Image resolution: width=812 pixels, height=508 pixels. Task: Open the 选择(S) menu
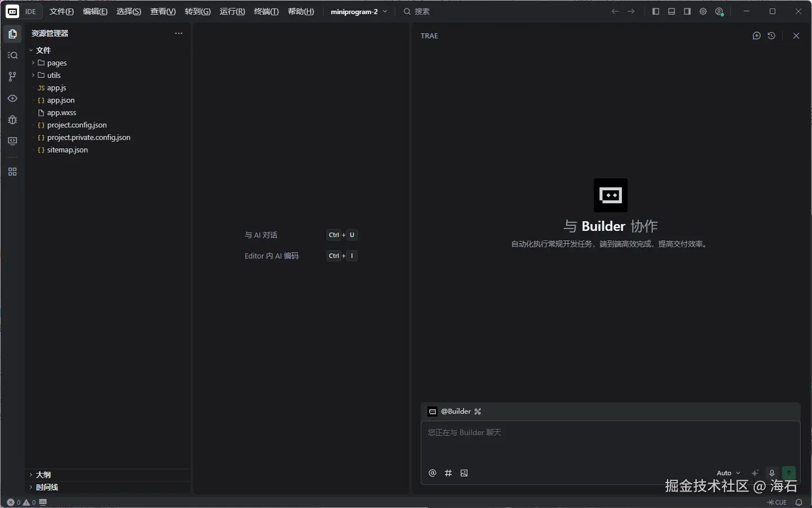129,11
